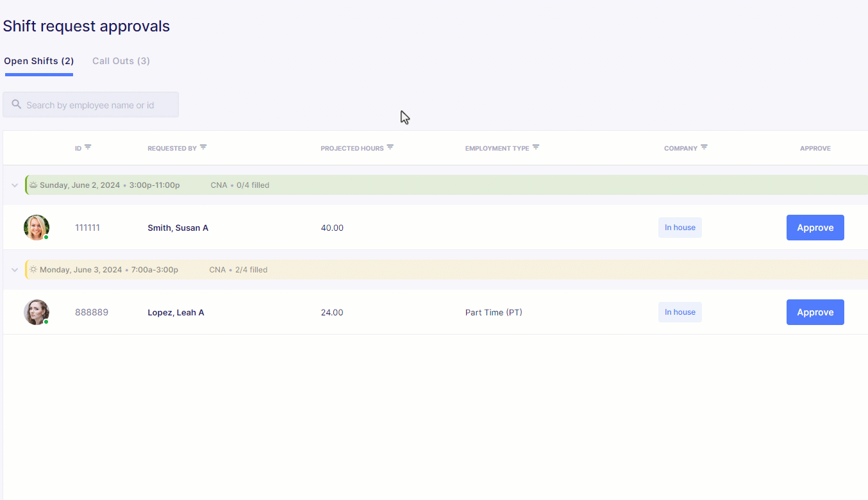Select the Open Shifts tab
The height and width of the screenshot is (500, 868).
tap(39, 61)
